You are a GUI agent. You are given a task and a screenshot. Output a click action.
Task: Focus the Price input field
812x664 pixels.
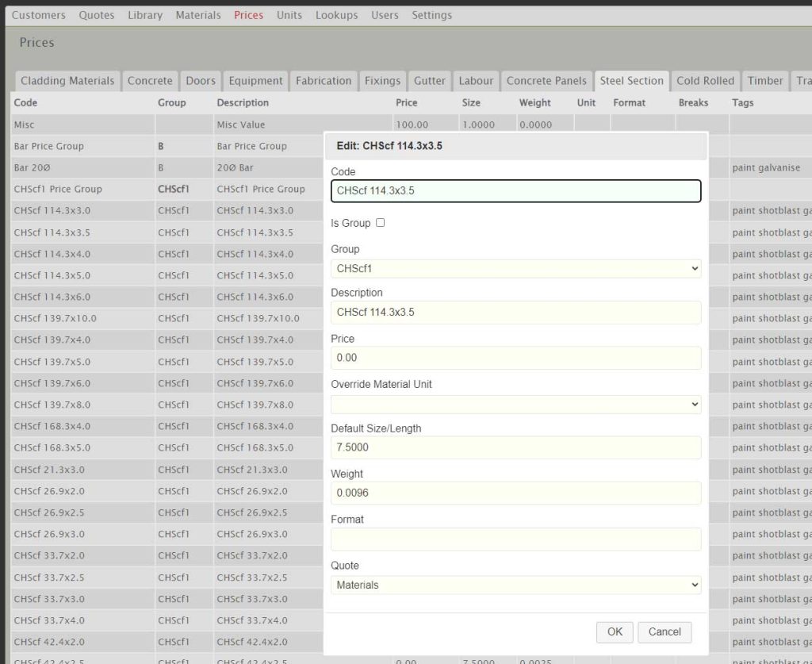[515, 359]
